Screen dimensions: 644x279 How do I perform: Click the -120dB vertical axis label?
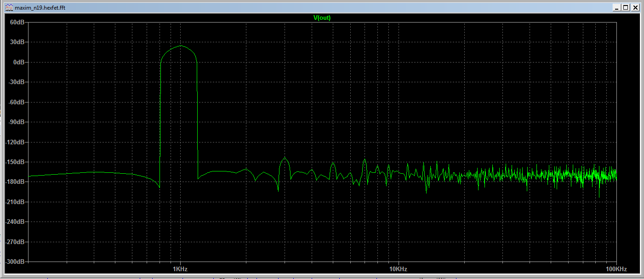(14, 142)
